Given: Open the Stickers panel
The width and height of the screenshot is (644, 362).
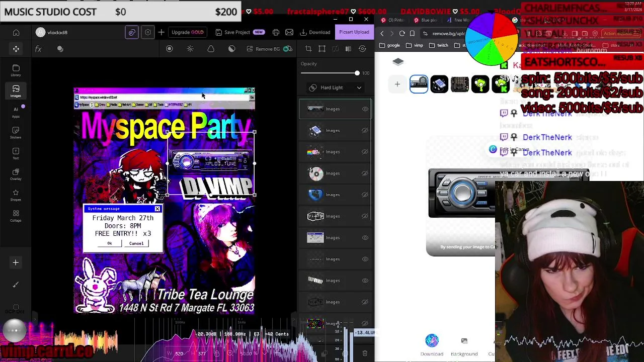Looking at the screenshot, I should 16,132.
